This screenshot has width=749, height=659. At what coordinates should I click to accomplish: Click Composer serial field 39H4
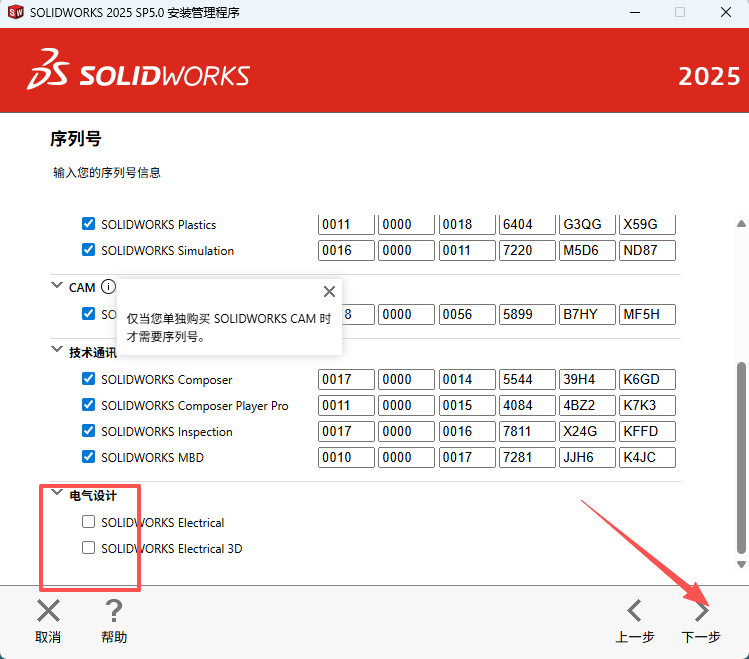coord(587,379)
